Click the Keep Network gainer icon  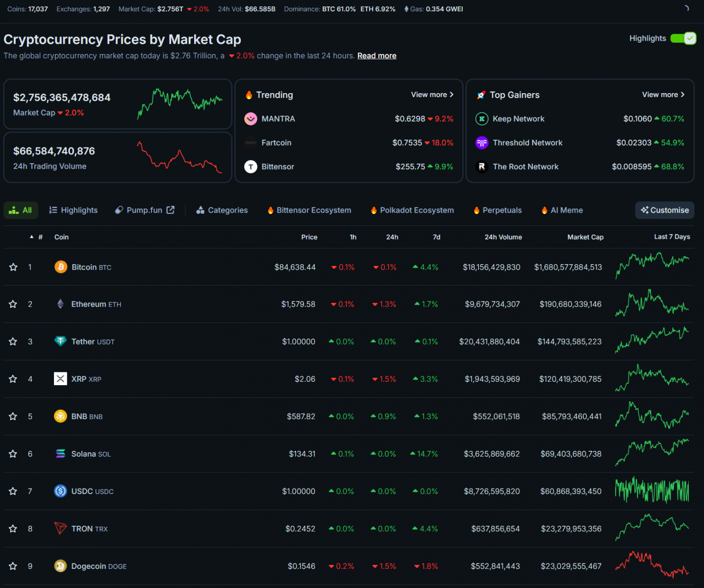pyautogui.click(x=482, y=119)
